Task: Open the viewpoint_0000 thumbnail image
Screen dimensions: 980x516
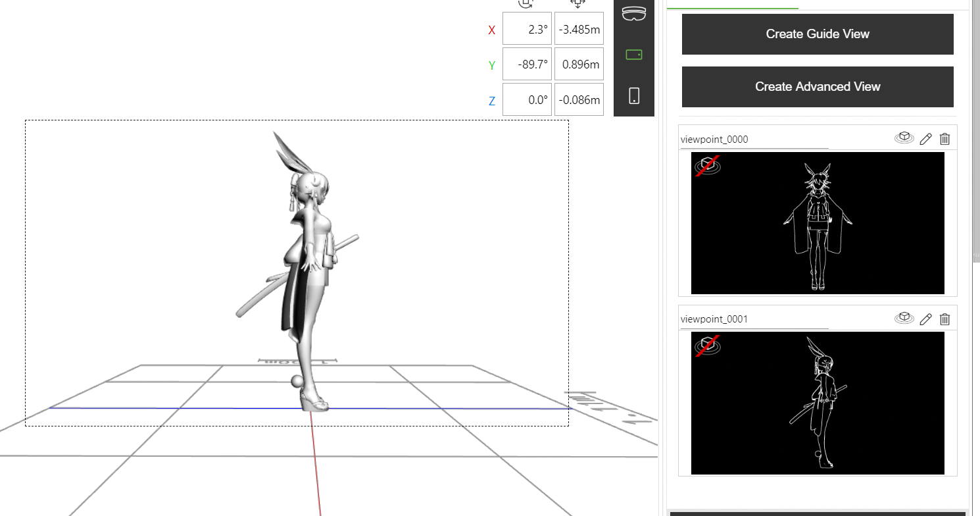Action: click(817, 222)
